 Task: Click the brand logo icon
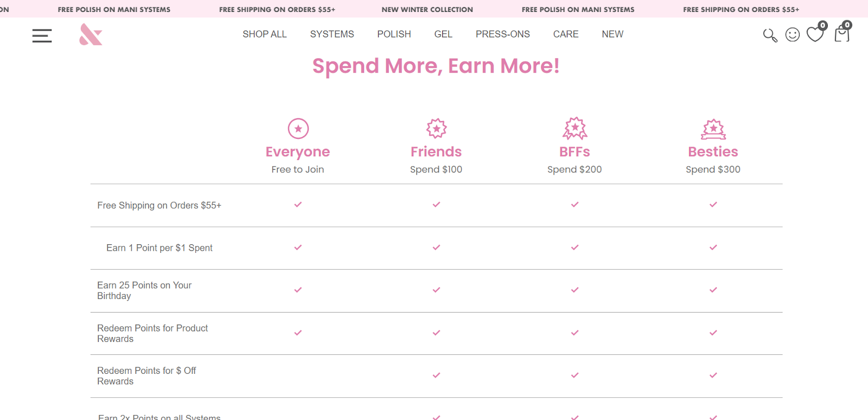(90, 34)
